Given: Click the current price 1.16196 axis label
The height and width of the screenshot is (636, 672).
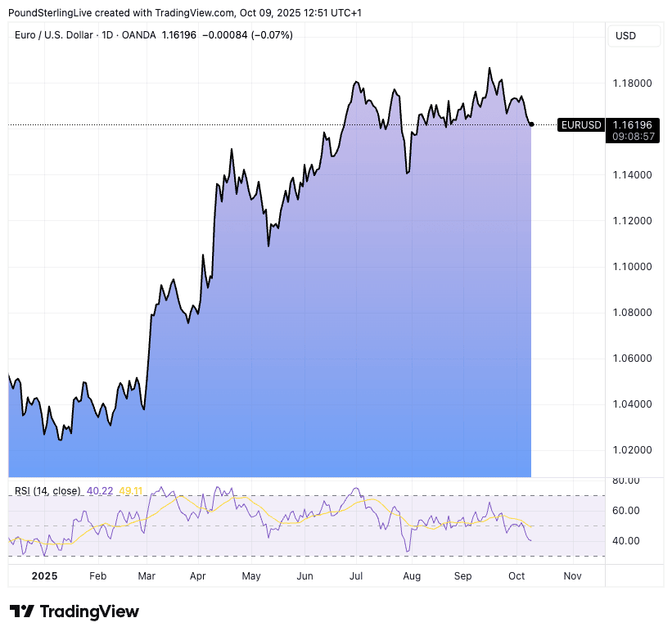Looking at the screenshot, I should coord(634,124).
